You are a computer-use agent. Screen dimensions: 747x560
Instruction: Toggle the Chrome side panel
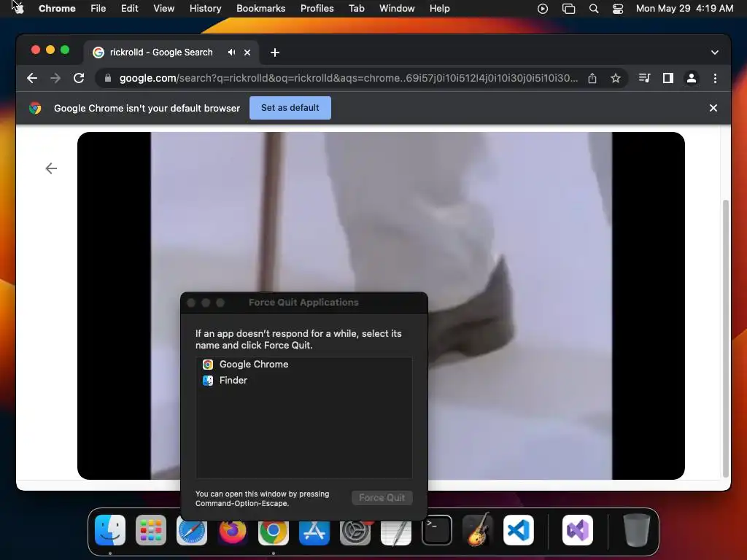(x=668, y=78)
